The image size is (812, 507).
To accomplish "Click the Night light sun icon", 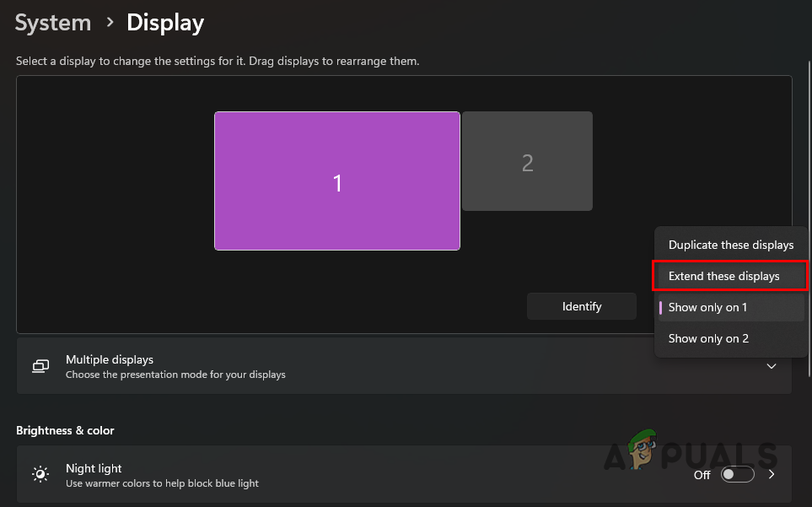I will coord(40,474).
